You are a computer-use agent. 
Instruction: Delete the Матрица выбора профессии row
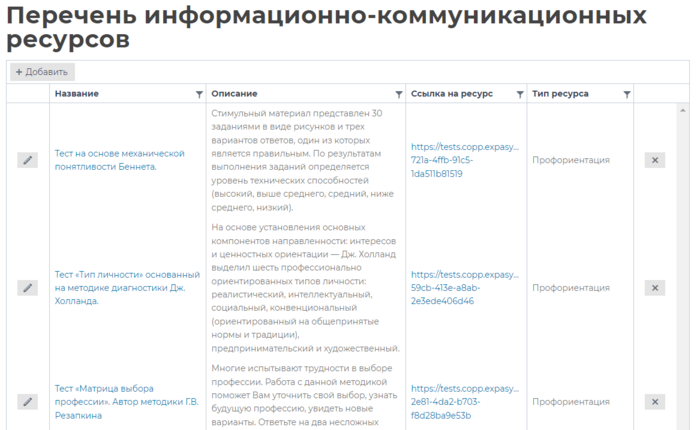pos(655,402)
